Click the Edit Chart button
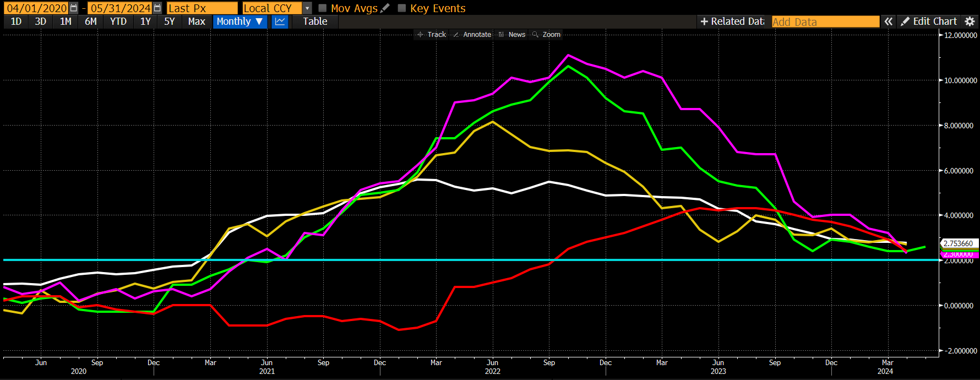Viewport: 980px width, 380px height. click(929, 21)
